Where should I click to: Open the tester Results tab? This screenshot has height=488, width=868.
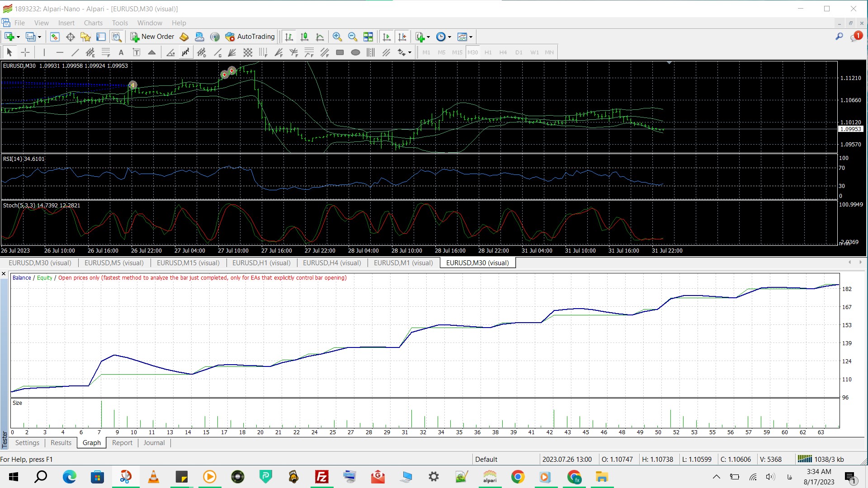(x=61, y=443)
